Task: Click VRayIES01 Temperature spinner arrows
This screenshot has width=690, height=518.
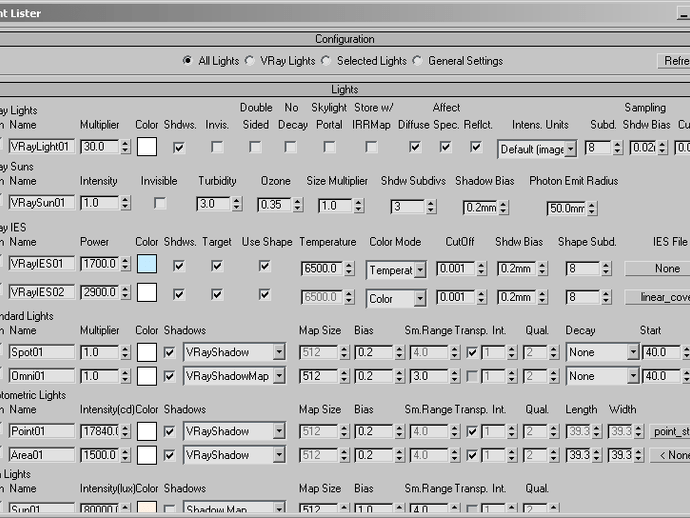Action: pyautogui.click(x=349, y=268)
